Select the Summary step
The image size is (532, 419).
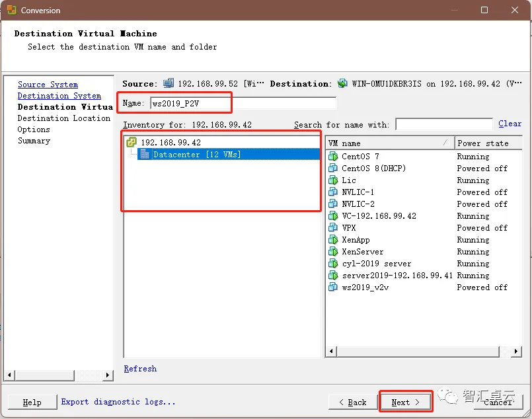point(34,141)
